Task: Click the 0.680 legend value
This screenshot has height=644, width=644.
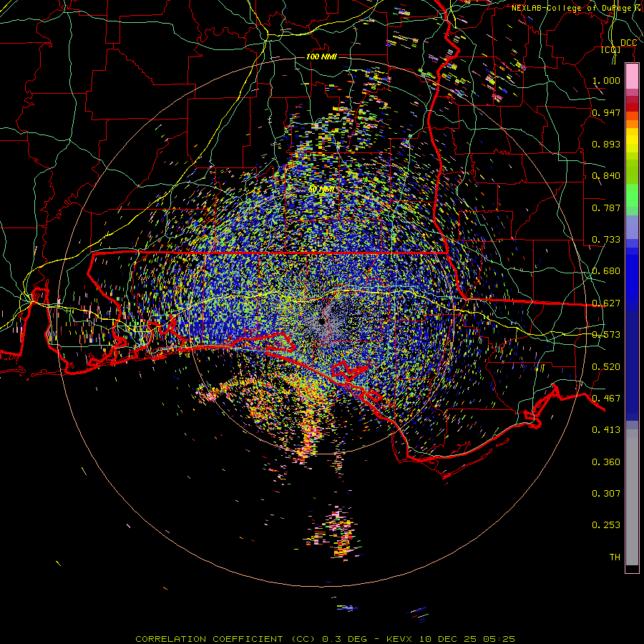Action: (606, 271)
